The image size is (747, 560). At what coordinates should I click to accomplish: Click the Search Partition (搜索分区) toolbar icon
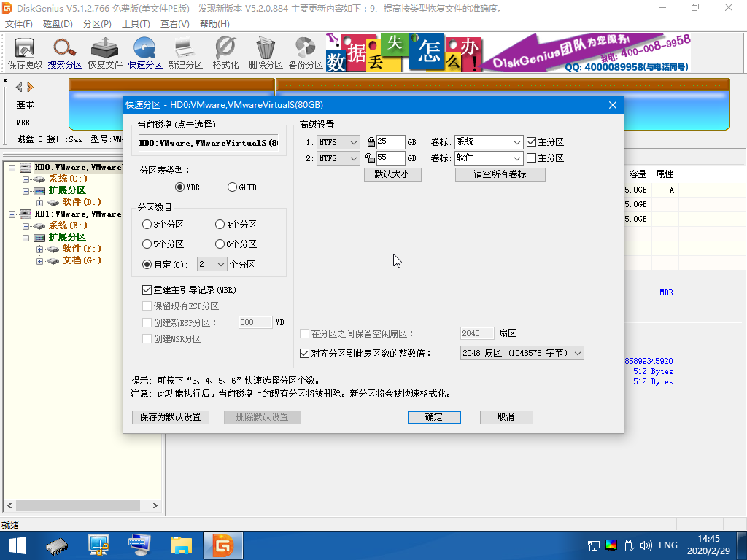click(65, 52)
